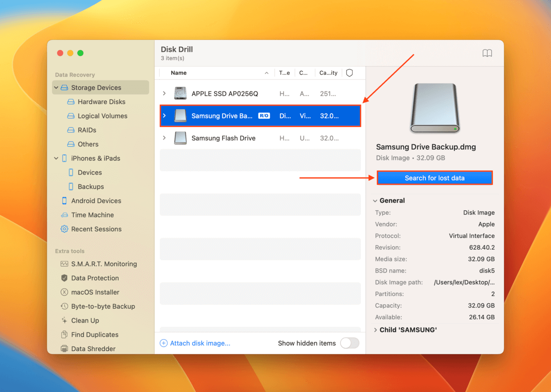Click the Devices phone icon
The width and height of the screenshot is (551, 392).
[x=71, y=173]
